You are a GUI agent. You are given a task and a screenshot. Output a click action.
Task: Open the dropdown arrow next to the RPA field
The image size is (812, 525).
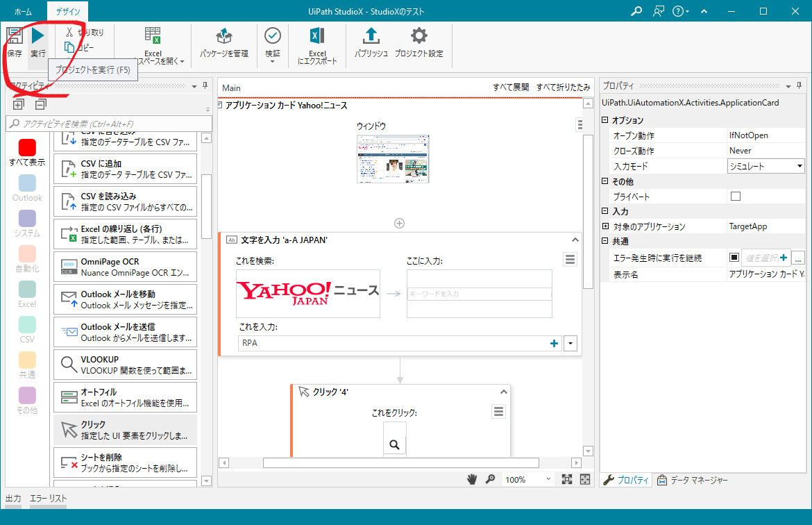click(570, 343)
